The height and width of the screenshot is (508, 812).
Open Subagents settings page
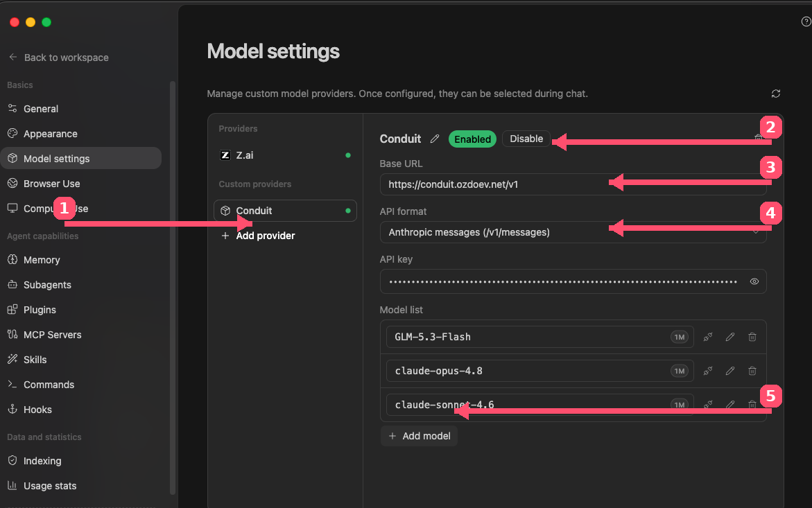[x=81, y=285]
